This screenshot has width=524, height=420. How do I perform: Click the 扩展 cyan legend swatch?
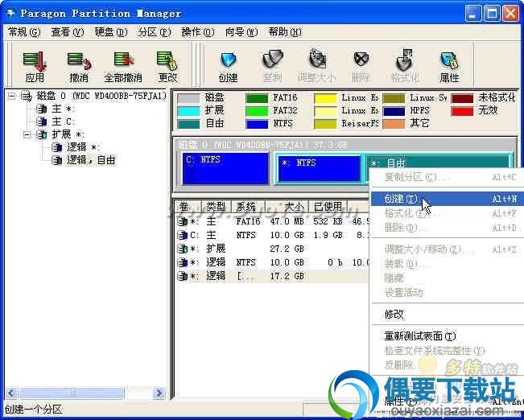coord(188,110)
